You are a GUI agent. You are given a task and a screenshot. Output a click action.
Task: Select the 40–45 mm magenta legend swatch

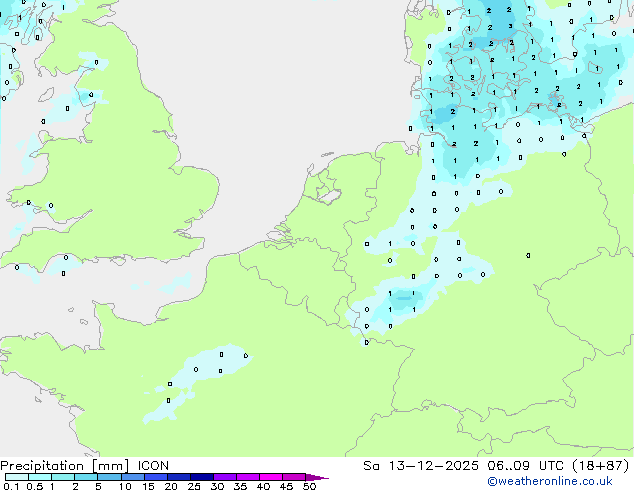point(271,477)
